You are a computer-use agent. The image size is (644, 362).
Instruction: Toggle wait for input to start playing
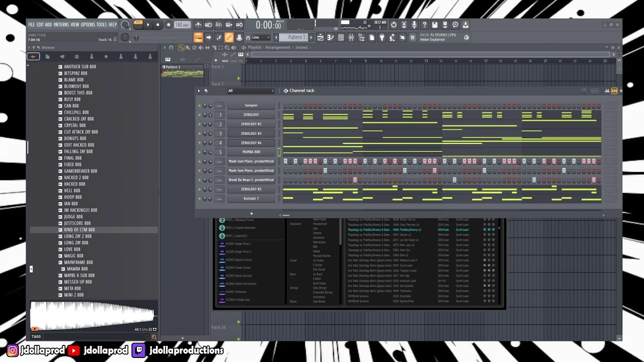(x=208, y=25)
